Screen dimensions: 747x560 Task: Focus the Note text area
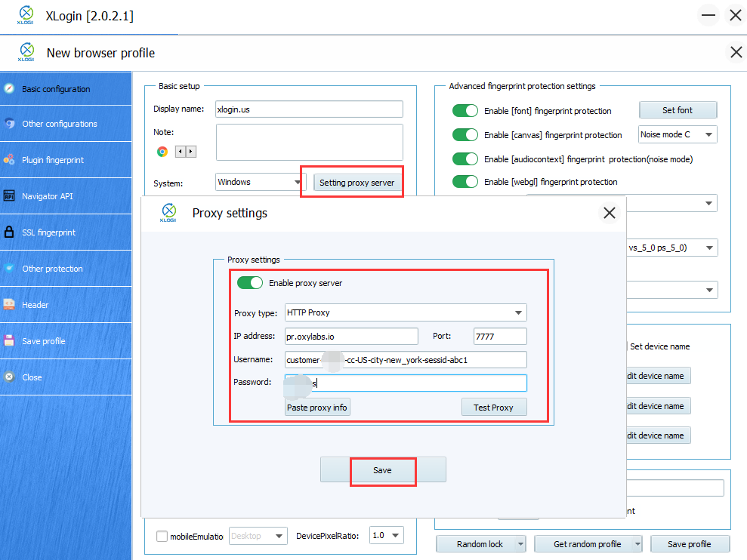tap(310, 143)
